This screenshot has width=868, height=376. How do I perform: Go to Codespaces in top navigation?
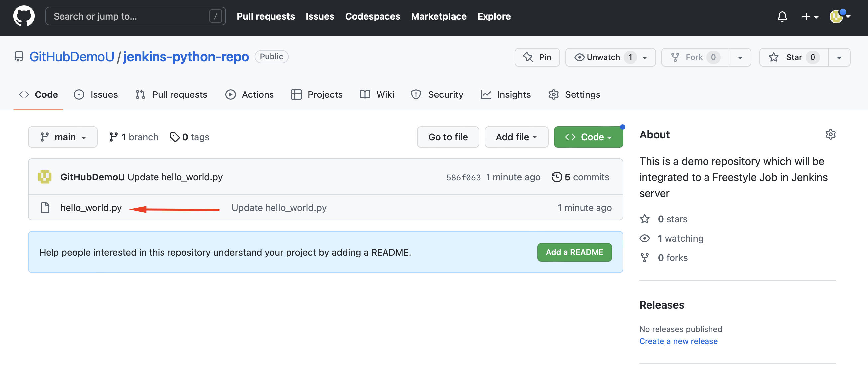(x=372, y=16)
